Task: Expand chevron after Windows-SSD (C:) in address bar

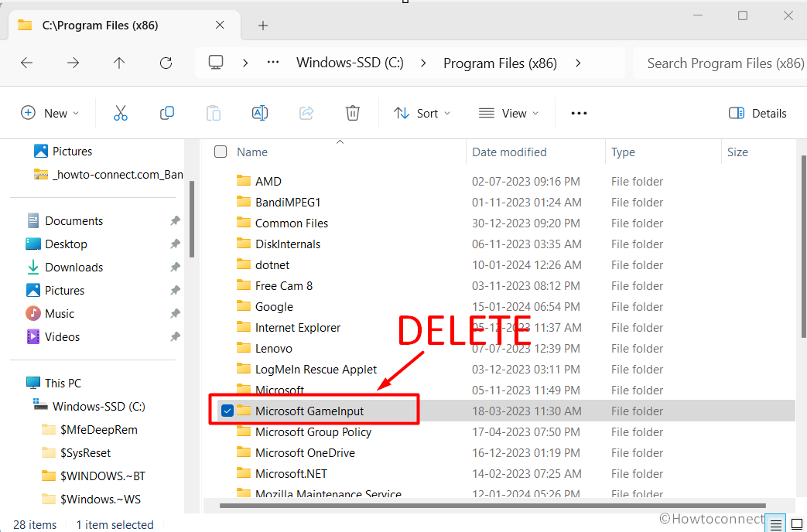Action: pos(423,63)
